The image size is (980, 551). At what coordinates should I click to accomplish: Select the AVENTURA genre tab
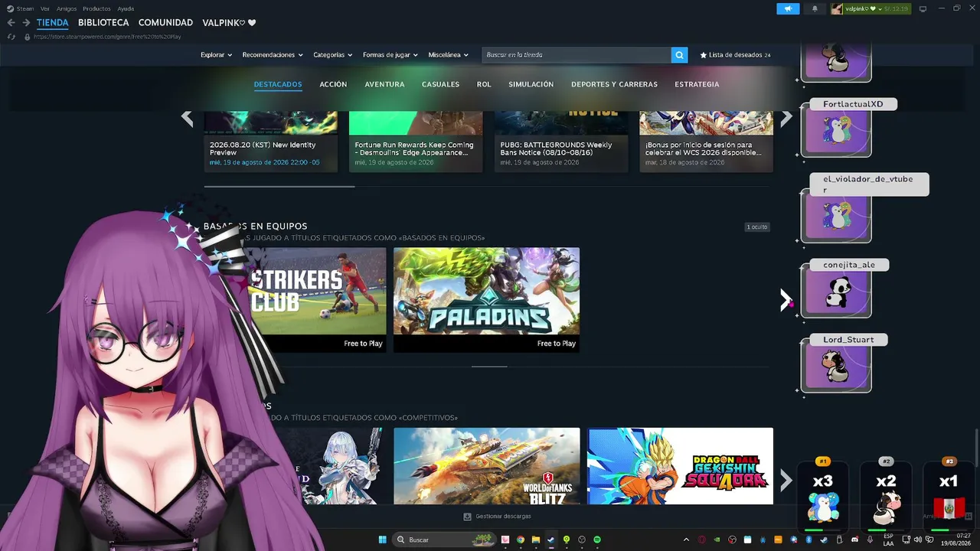click(384, 84)
